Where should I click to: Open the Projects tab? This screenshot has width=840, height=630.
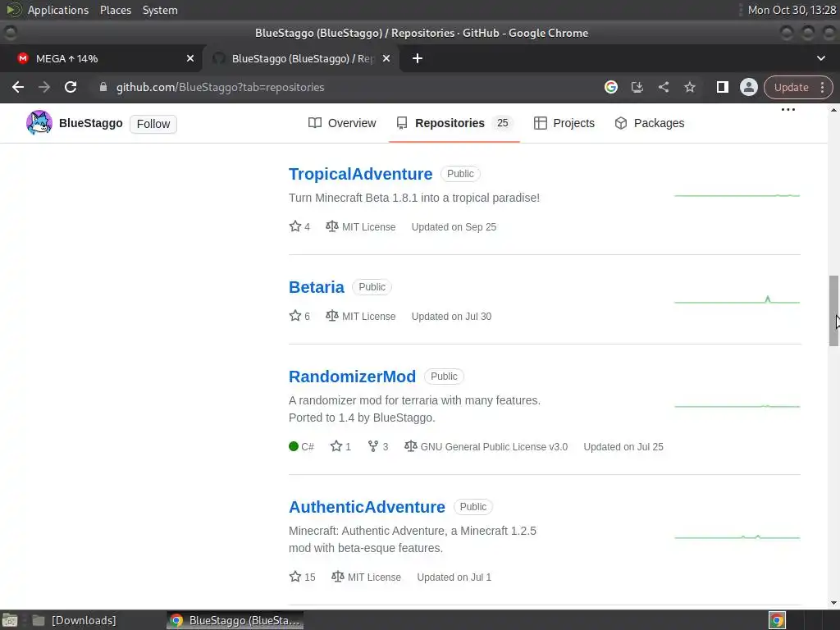tap(564, 123)
